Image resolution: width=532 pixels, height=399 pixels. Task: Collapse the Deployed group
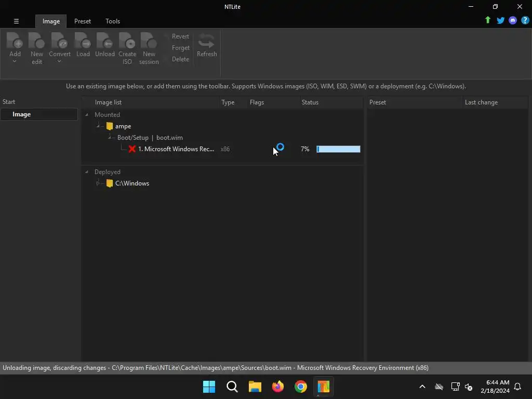(87, 171)
